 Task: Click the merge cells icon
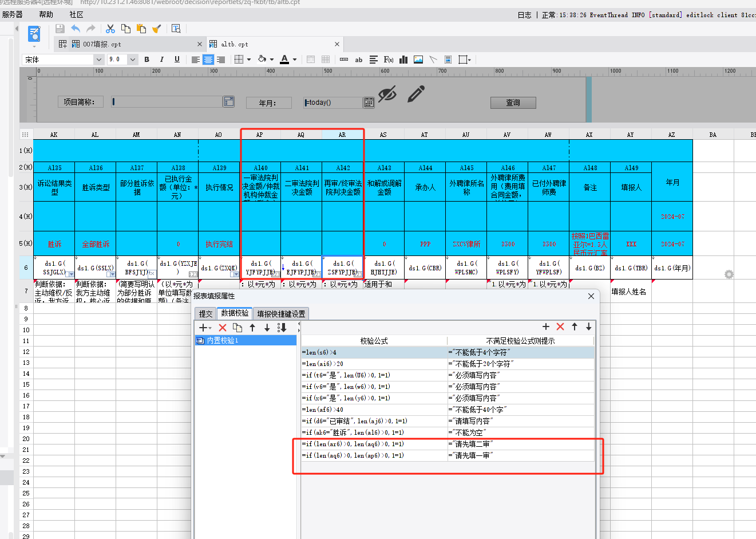(311, 60)
